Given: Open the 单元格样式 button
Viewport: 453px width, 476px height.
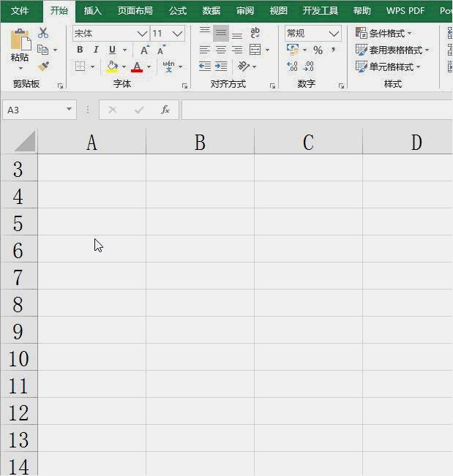Looking at the screenshot, I should tap(387, 67).
